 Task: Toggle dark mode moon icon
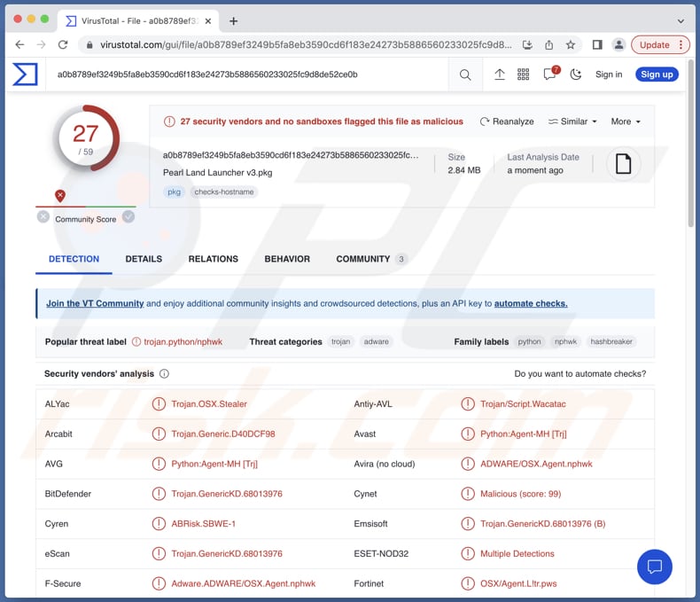[576, 74]
